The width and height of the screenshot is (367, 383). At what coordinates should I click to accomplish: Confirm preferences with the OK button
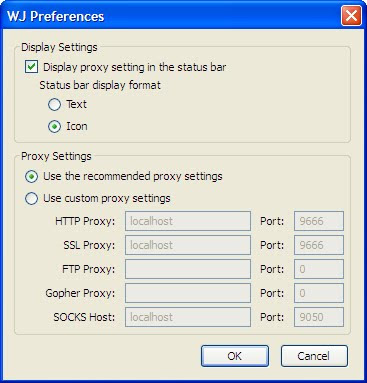235,356
